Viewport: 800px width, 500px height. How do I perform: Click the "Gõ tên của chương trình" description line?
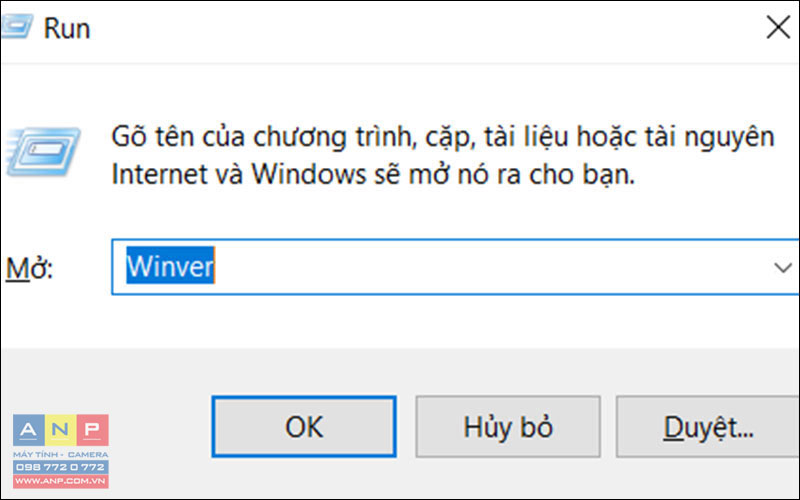click(x=443, y=137)
